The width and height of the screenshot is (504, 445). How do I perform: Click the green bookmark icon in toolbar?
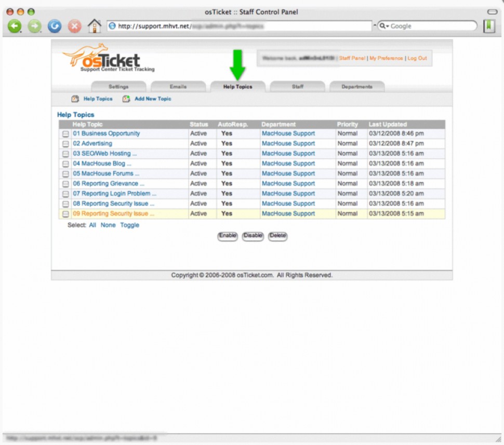click(489, 26)
